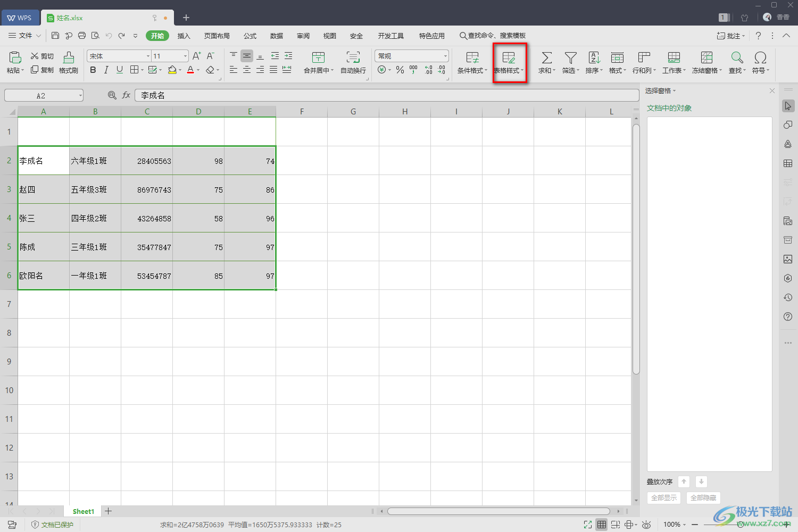Click the Conditional Formatting (条件格式) icon
The image size is (798, 532).
tap(472, 57)
